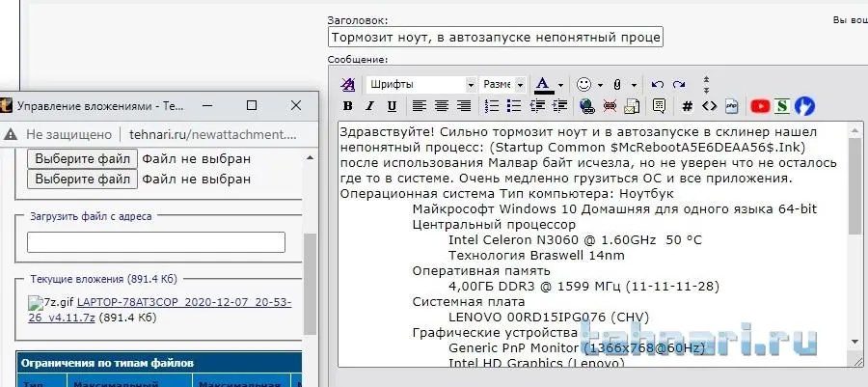
Task: Click the message editor scrollbar up arrow
Action: click(x=855, y=129)
